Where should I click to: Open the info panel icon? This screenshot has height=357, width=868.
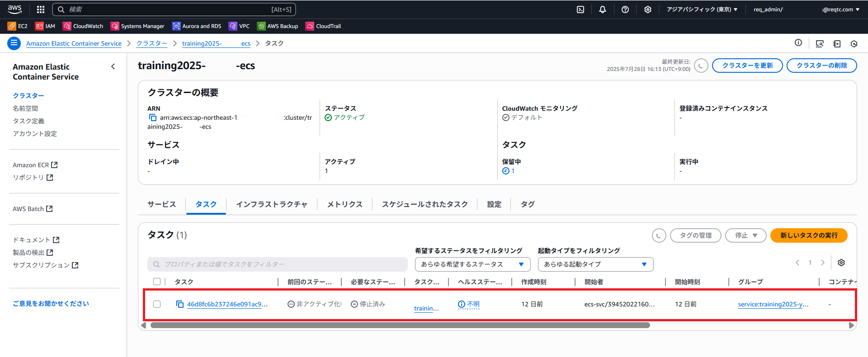[798, 43]
